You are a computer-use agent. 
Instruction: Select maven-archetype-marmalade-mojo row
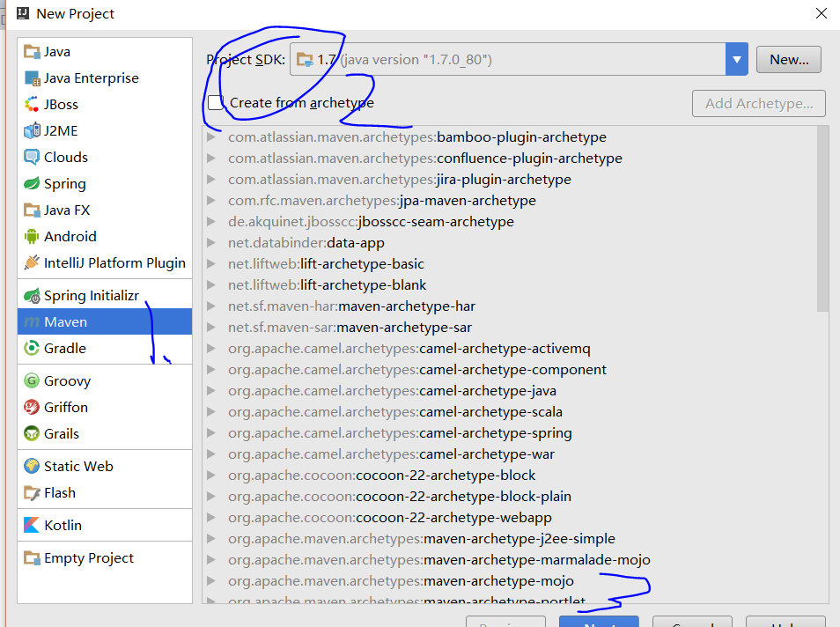point(510,560)
